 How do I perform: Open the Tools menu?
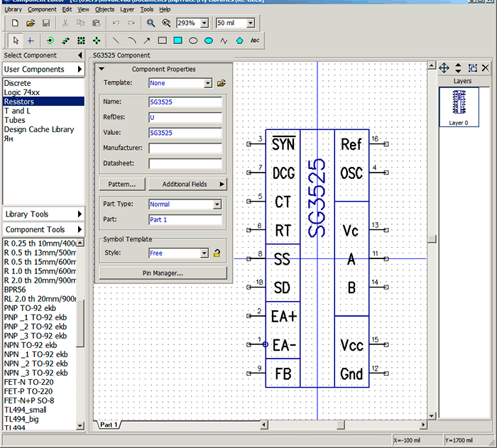pyautogui.click(x=147, y=9)
